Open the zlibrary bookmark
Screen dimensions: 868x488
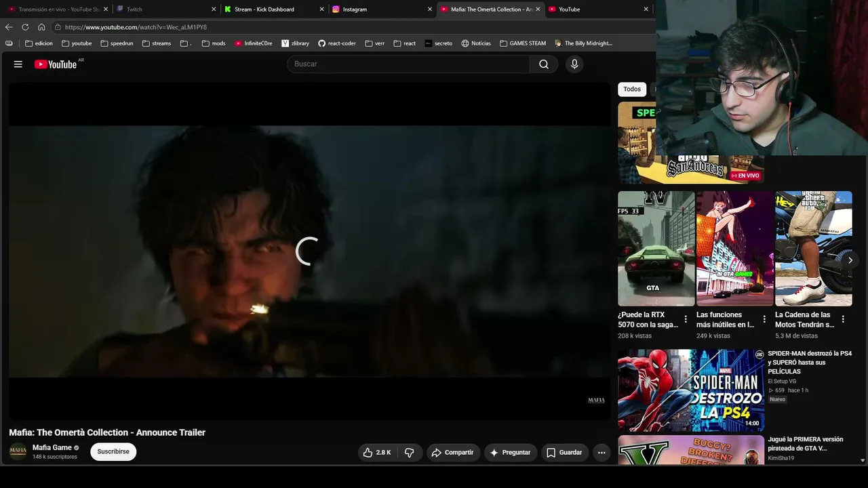pyautogui.click(x=296, y=43)
